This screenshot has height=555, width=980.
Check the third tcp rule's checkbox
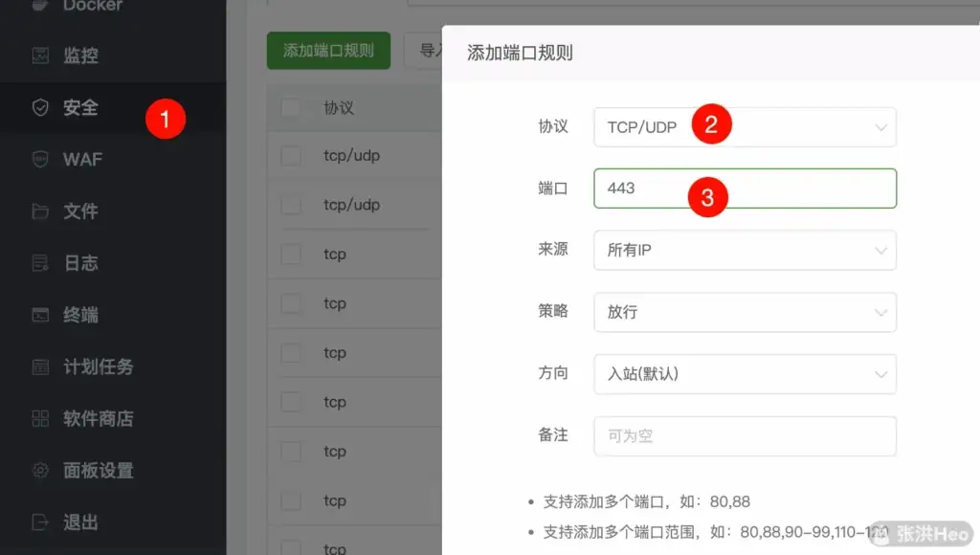(x=291, y=352)
